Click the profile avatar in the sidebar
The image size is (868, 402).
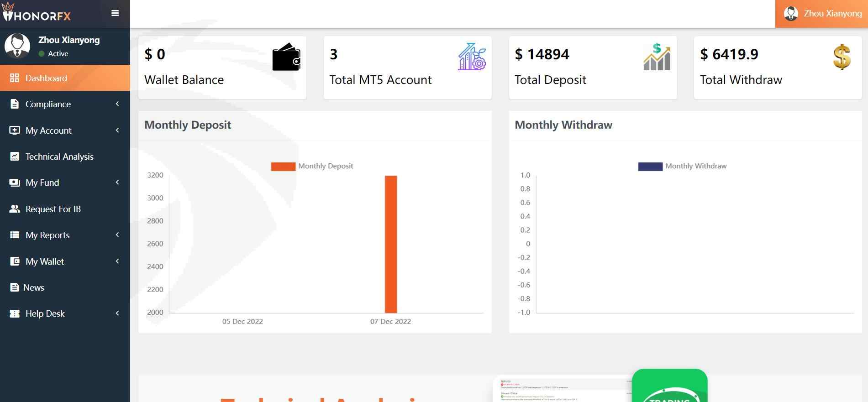point(17,46)
